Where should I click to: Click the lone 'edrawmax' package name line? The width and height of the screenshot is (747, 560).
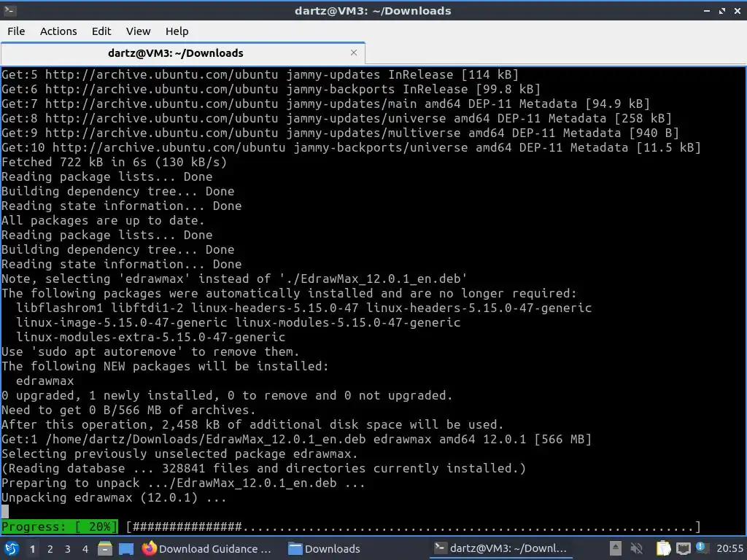44,381
